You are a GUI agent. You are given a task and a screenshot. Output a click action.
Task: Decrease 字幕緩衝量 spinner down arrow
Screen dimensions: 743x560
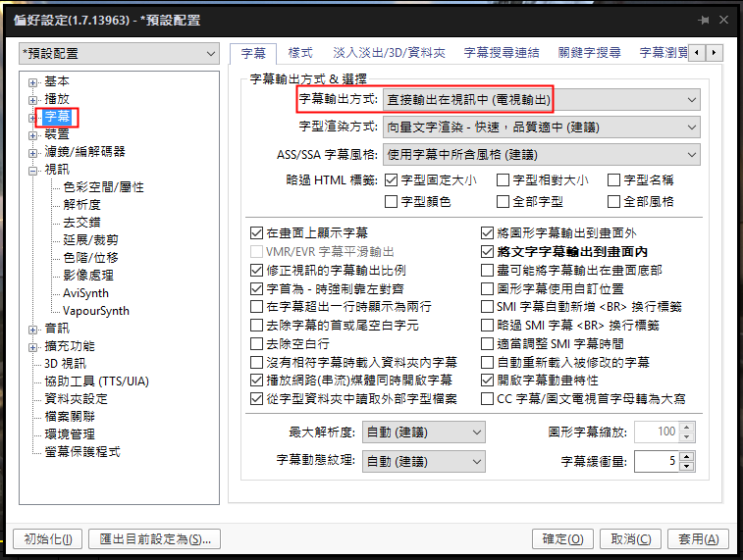pyautogui.click(x=687, y=466)
